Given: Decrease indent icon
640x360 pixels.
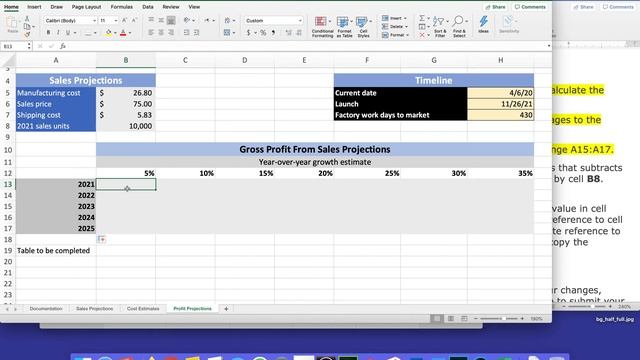Looking at the screenshot, I should click(187, 33).
